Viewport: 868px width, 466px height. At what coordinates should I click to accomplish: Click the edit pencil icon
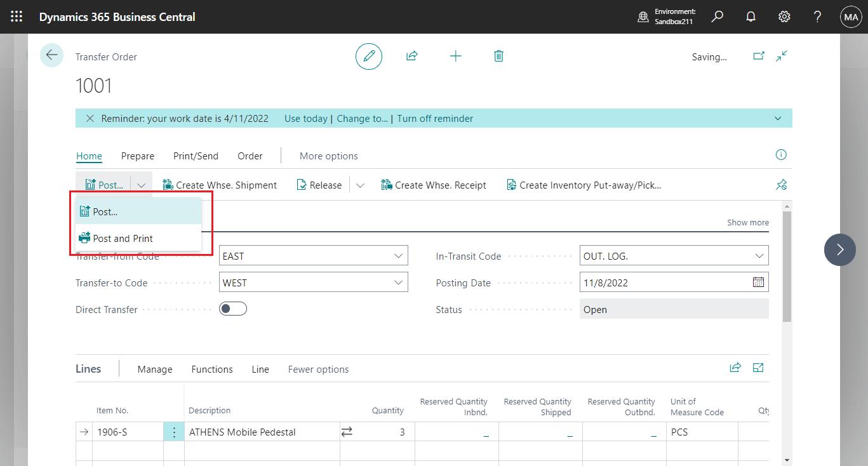pyautogui.click(x=369, y=56)
